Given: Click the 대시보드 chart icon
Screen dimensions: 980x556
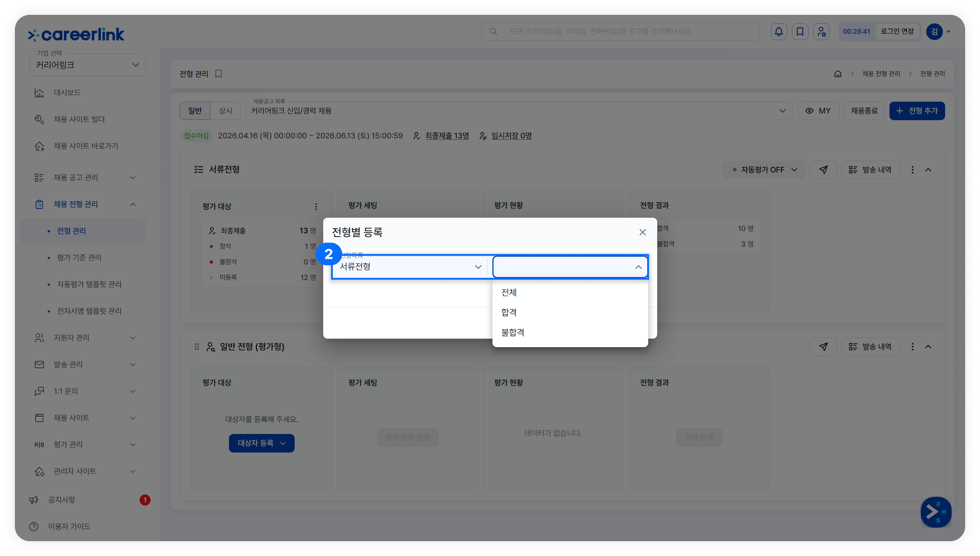Looking at the screenshot, I should [39, 92].
